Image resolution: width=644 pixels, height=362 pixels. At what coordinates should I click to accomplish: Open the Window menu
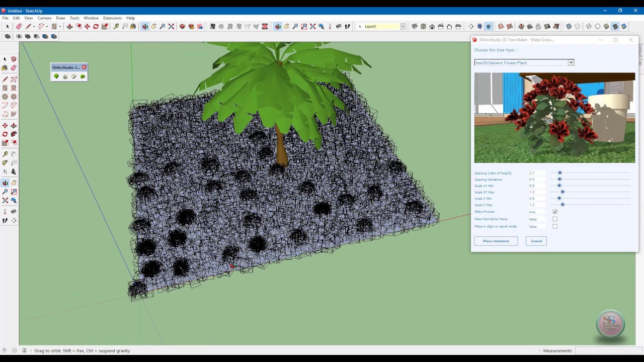point(91,18)
